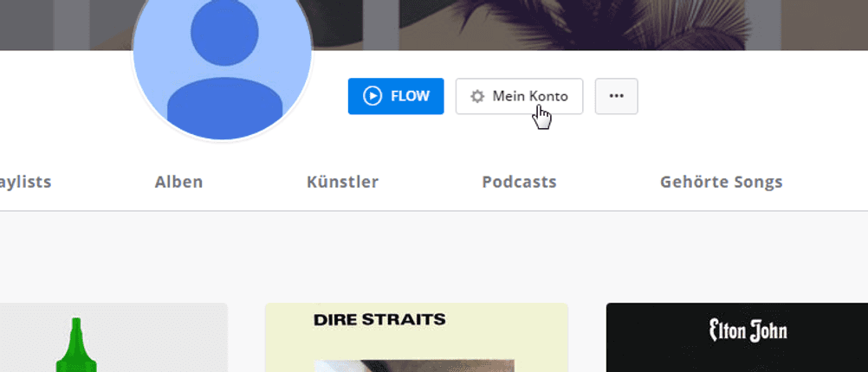Open the green bottle album cover
Viewport: 868px width, 372px height.
113,337
